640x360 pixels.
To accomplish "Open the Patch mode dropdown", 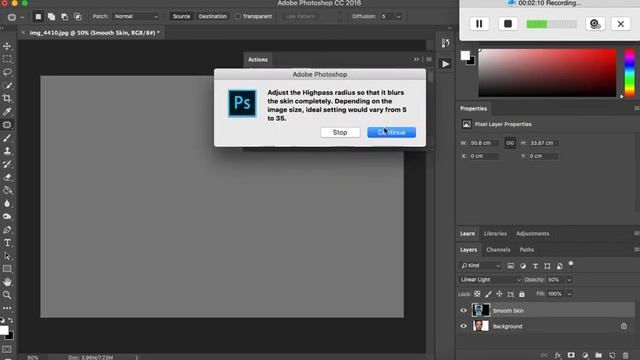I will 136,17.
